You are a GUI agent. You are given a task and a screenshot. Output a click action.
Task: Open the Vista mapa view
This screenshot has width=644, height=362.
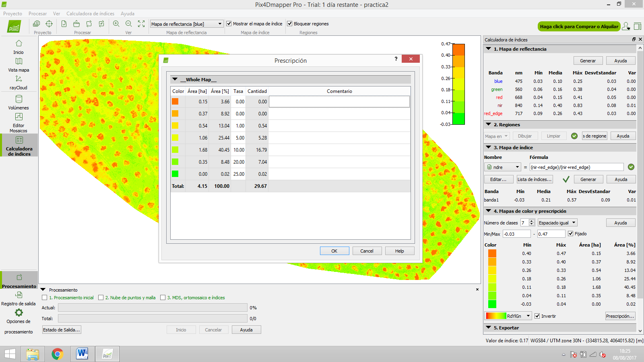pyautogui.click(x=19, y=65)
